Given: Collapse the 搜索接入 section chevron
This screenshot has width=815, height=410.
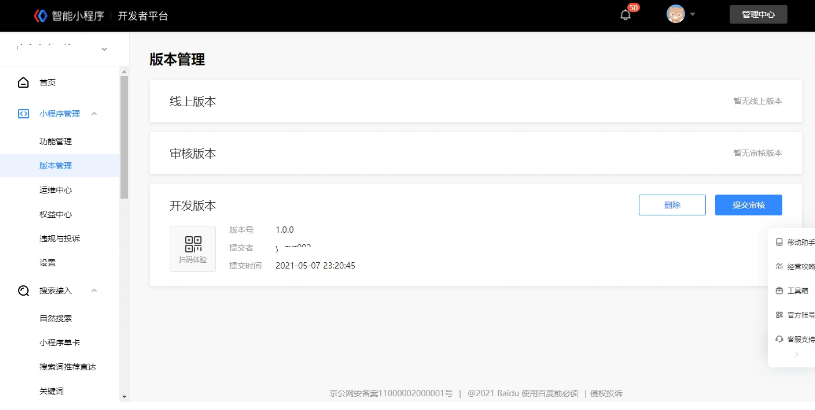Looking at the screenshot, I should pyautogui.click(x=94, y=290).
